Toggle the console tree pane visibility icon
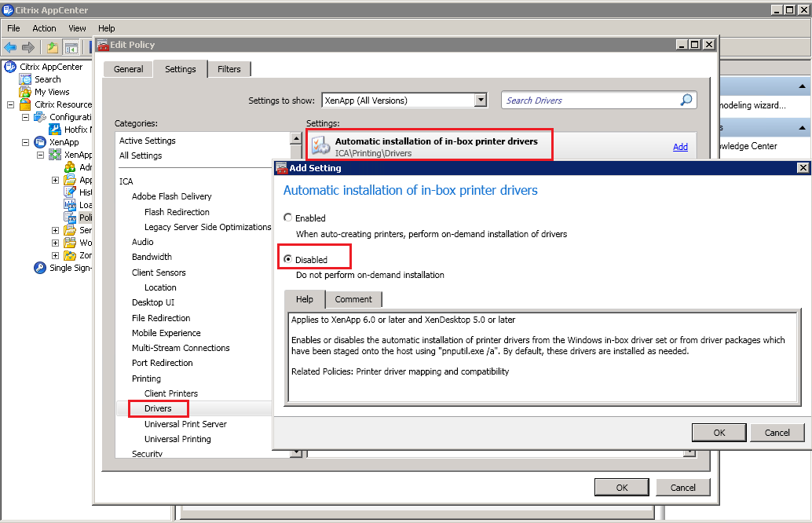The height and width of the screenshot is (523, 812). coord(71,46)
